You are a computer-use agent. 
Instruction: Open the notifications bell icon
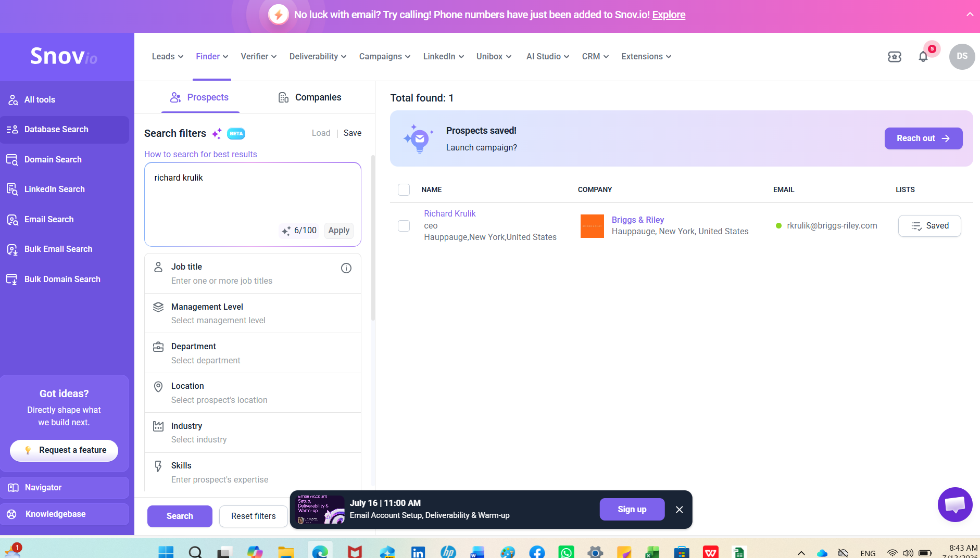(x=923, y=57)
